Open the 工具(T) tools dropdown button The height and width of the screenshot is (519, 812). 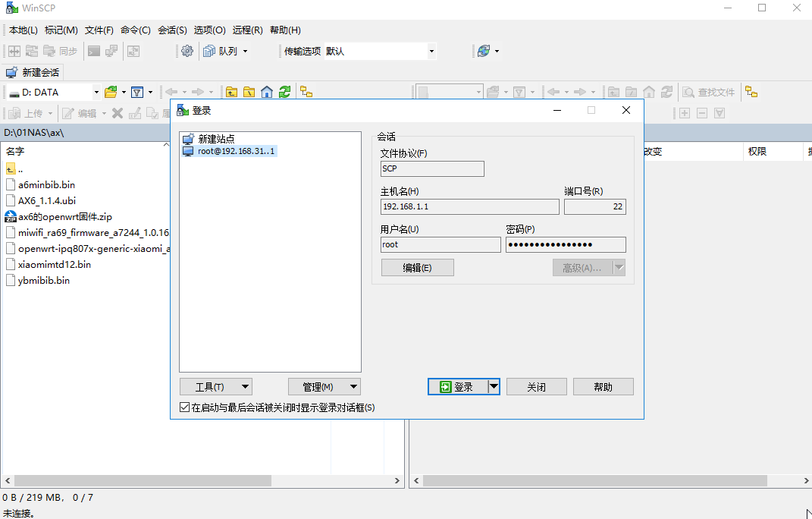point(216,387)
